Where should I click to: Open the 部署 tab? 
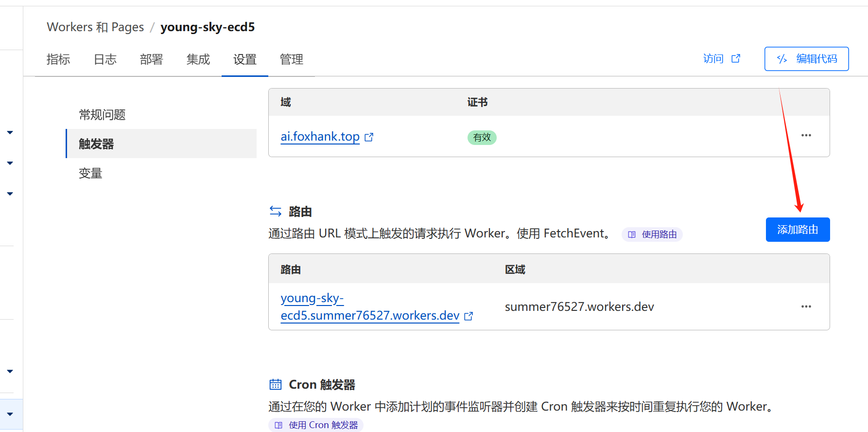(x=152, y=59)
